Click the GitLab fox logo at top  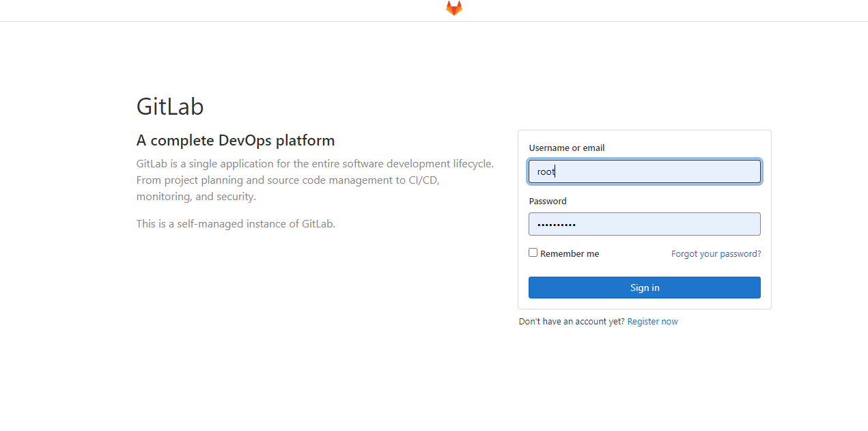tap(454, 8)
